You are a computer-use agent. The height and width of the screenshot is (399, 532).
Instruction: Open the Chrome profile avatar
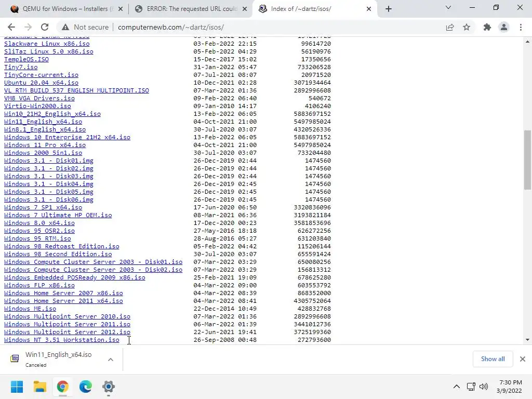(504, 27)
